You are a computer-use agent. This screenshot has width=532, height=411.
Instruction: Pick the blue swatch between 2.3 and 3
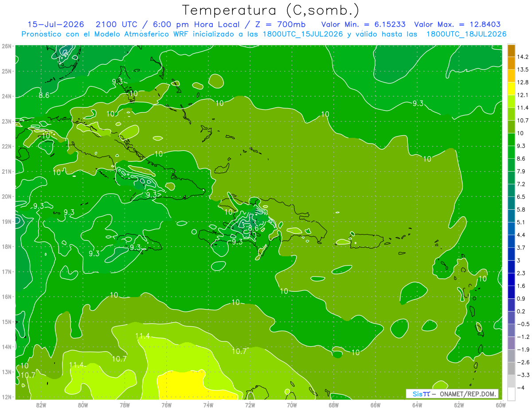[x=511, y=266]
